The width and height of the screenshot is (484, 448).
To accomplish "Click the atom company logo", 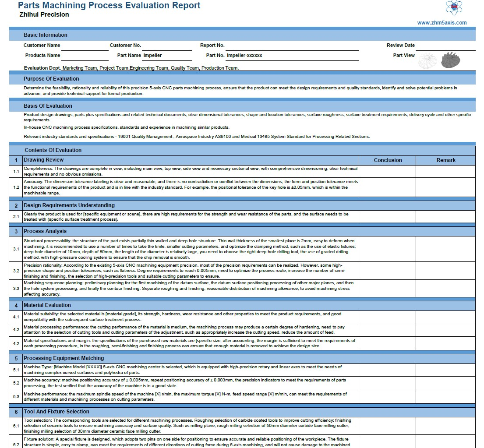I will tap(453, 7).
